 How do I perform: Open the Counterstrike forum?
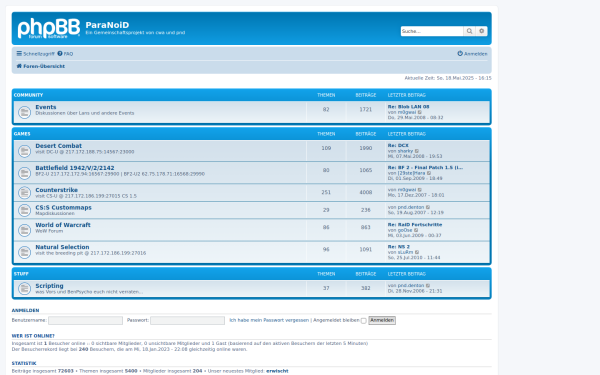[57, 190]
